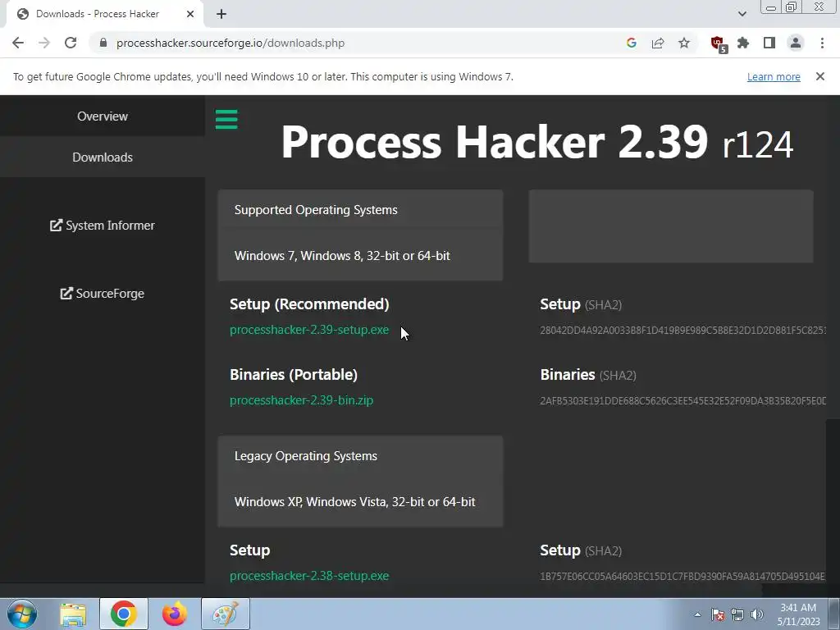Open the tab search chevron
Screen dimensions: 840x630
[x=742, y=14]
